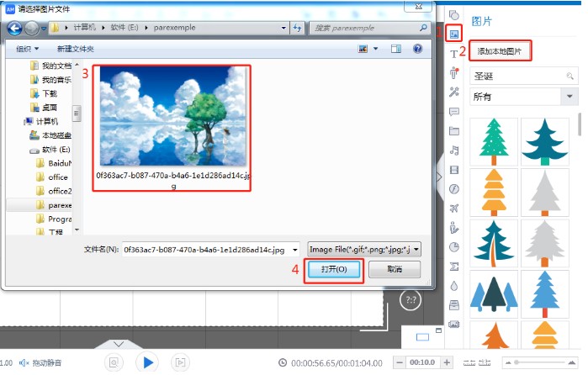Image resolution: width=588 pixels, height=375 pixels.
Task: Open the speech bubble callout tool
Action: [x=454, y=112]
